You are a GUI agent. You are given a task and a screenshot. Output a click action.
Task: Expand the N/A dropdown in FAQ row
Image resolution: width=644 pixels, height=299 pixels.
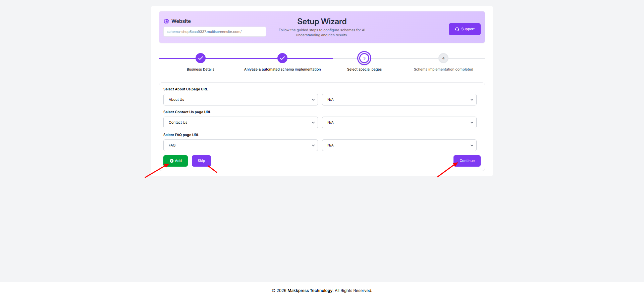coord(399,145)
